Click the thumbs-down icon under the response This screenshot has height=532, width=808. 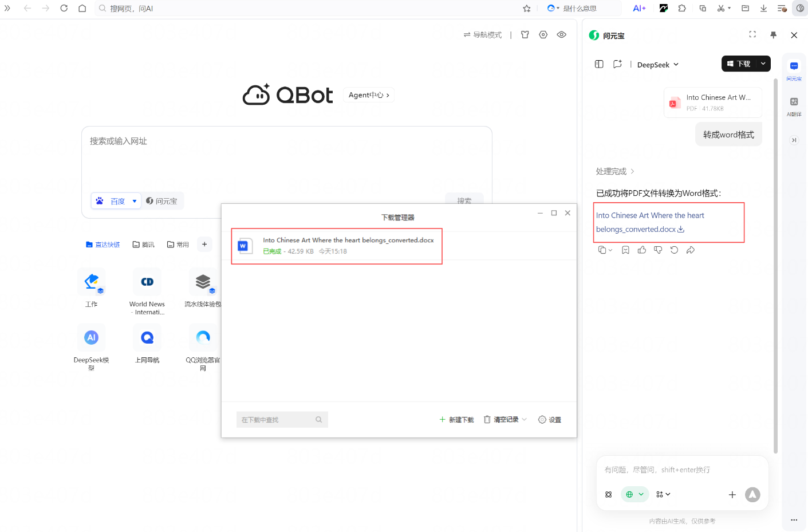click(x=658, y=250)
